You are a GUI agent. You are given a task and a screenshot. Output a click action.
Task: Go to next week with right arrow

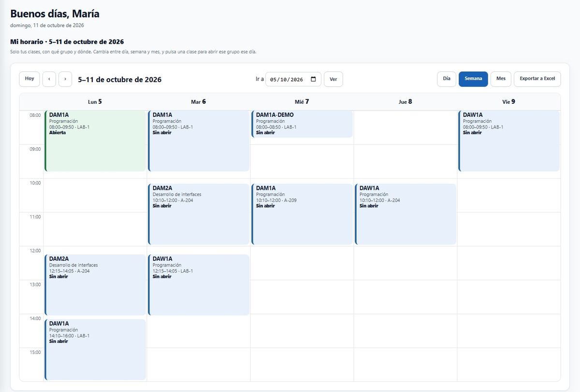65,79
